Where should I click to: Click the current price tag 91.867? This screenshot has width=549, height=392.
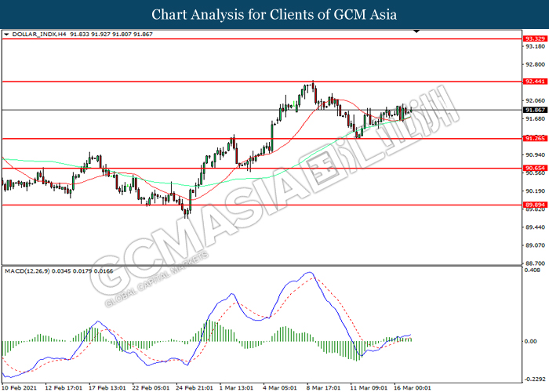coord(535,110)
